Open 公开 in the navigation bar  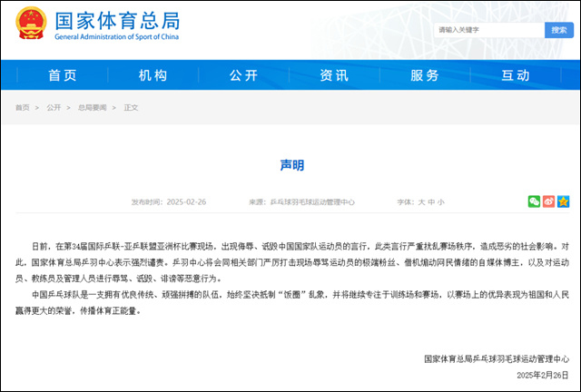(243, 75)
